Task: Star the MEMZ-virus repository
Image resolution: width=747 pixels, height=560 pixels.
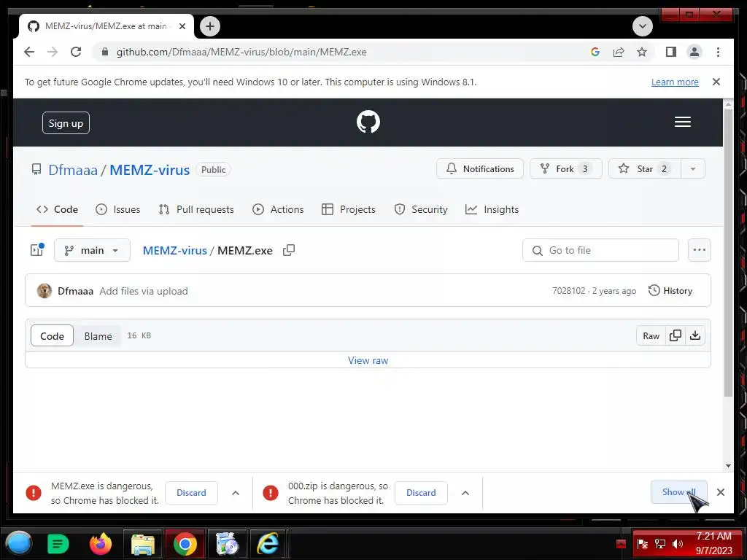Action: click(645, 169)
